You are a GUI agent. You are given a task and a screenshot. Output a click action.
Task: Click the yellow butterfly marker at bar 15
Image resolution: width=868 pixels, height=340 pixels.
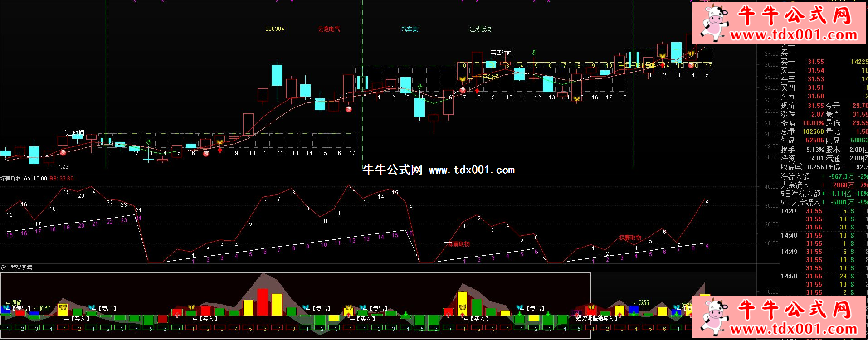click(x=577, y=98)
